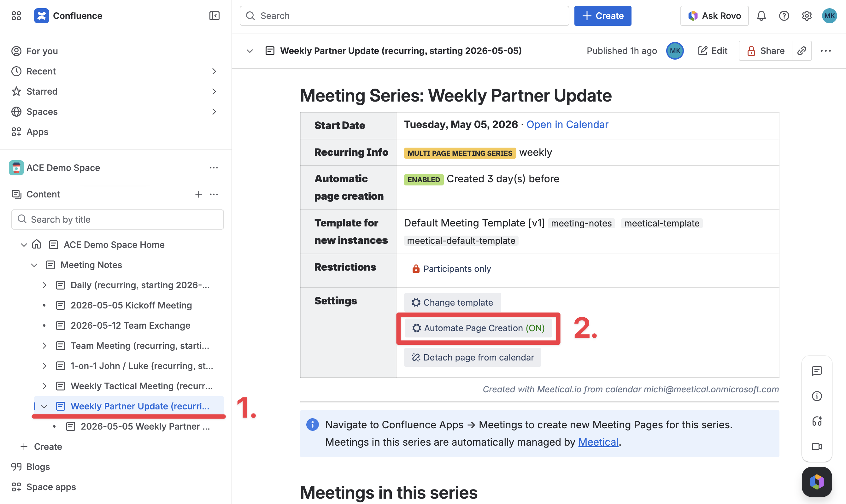Open the settings gear in the top bar

click(807, 16)
